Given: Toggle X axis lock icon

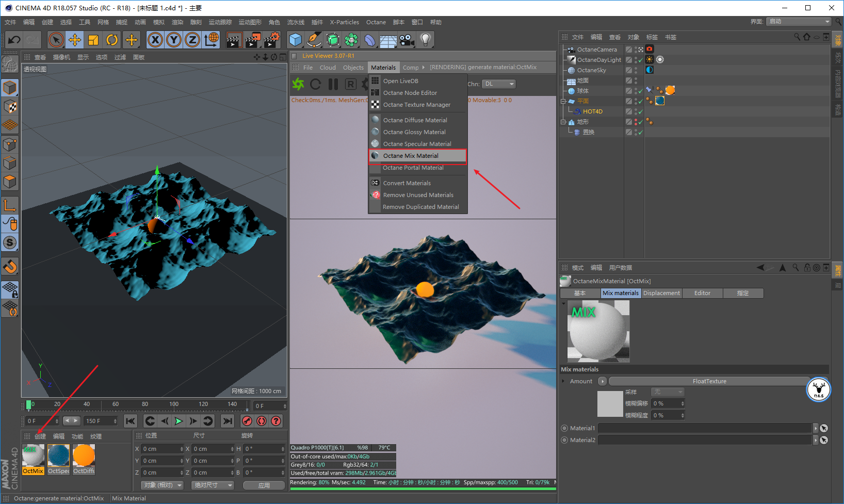Looking at the screenshot, I should click(x=155, y=40).
